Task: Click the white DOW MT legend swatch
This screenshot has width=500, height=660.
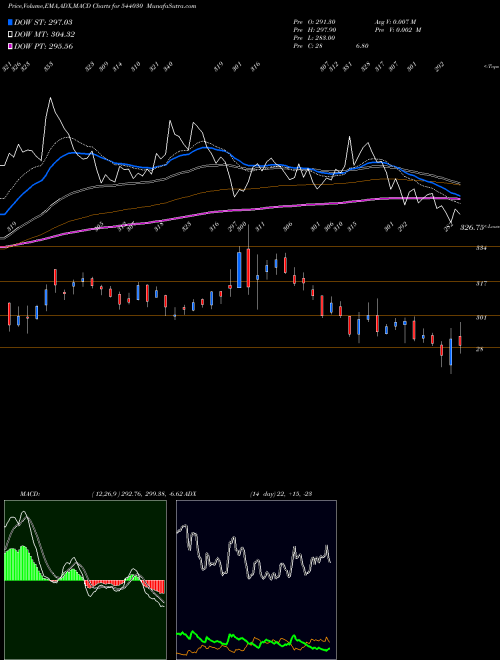Action: (x=10, y=34)
